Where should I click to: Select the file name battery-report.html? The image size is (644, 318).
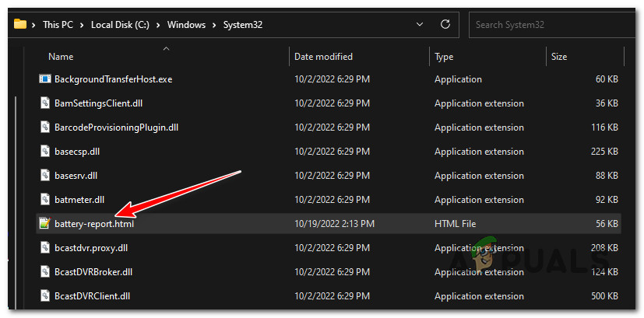click(94, 224)
